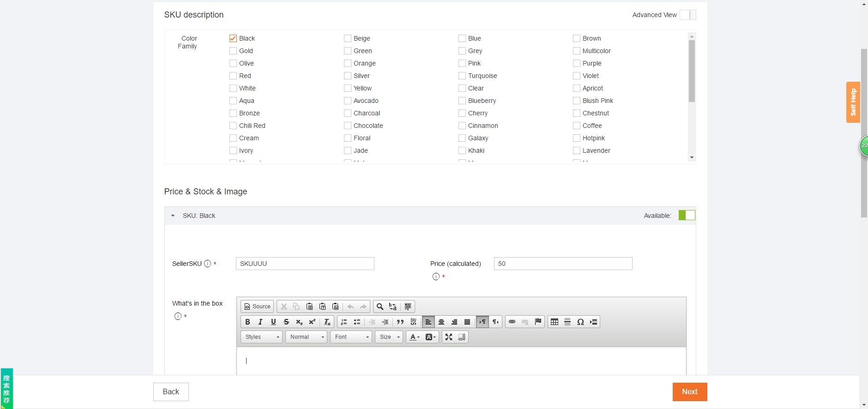Click the green Chinese-text badge at bottom left
This screenshot has height=409, width=868.
coord(7,388)
